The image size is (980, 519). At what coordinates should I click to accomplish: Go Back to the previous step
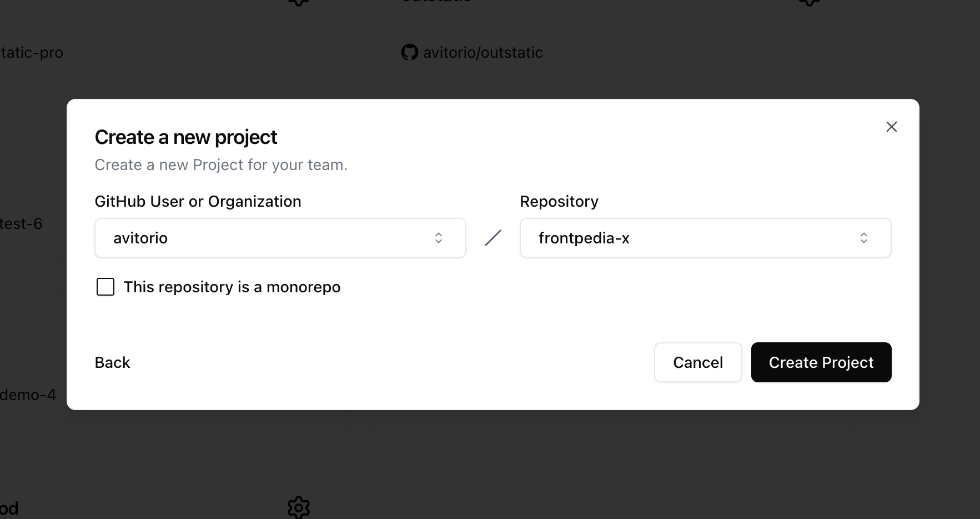[x=112, y=363]
